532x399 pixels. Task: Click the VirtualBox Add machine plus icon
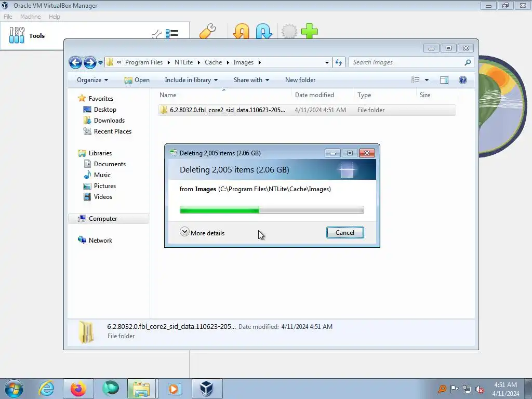click(x=310, y=32)
